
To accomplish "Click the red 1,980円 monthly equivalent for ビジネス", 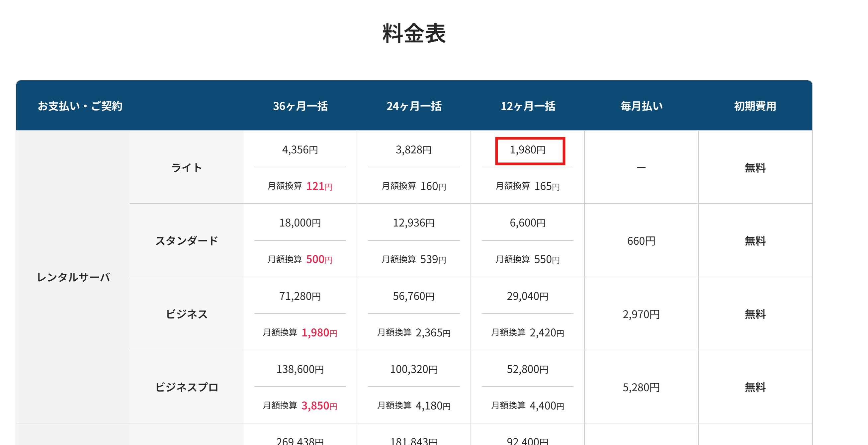I will click(x=319, y=332).
